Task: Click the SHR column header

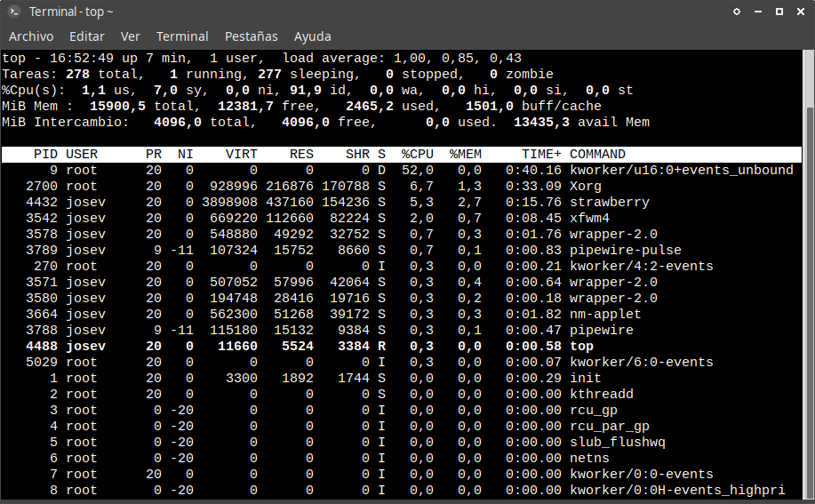Action: click(357, 155)
